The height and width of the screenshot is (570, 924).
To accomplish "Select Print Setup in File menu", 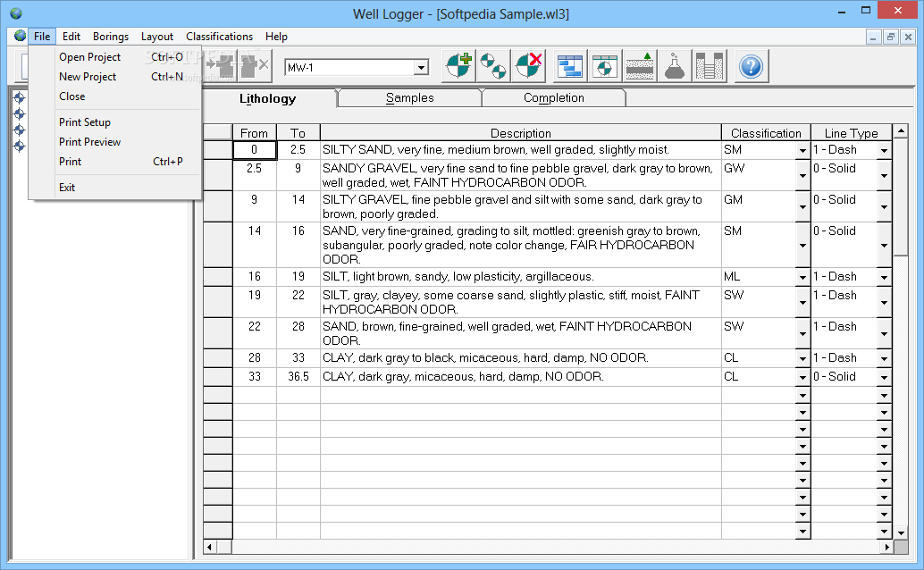I will click(115, 122).
